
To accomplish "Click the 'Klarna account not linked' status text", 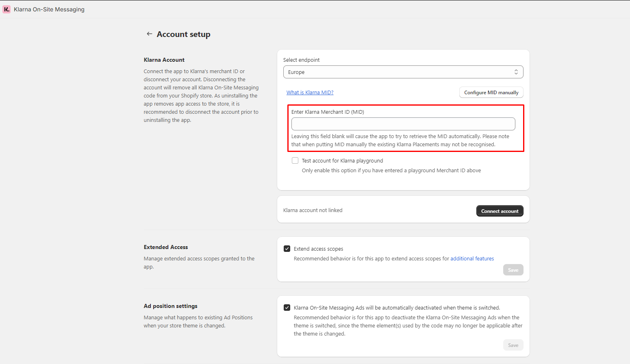I will pos(313,210).
